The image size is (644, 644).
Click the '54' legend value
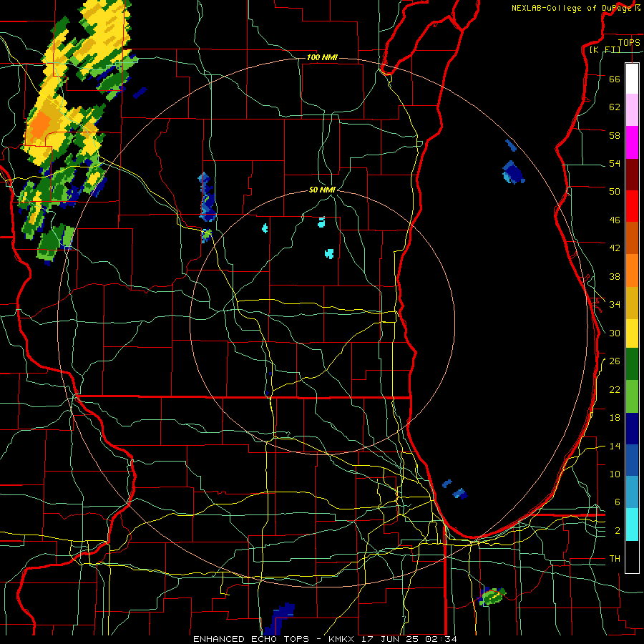click(x=615, y=163)
